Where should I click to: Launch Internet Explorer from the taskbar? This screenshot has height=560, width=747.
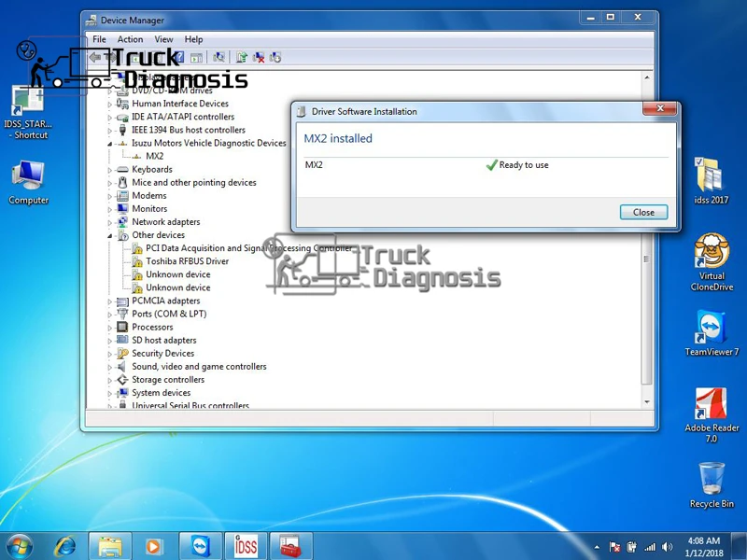coord(64,546)
